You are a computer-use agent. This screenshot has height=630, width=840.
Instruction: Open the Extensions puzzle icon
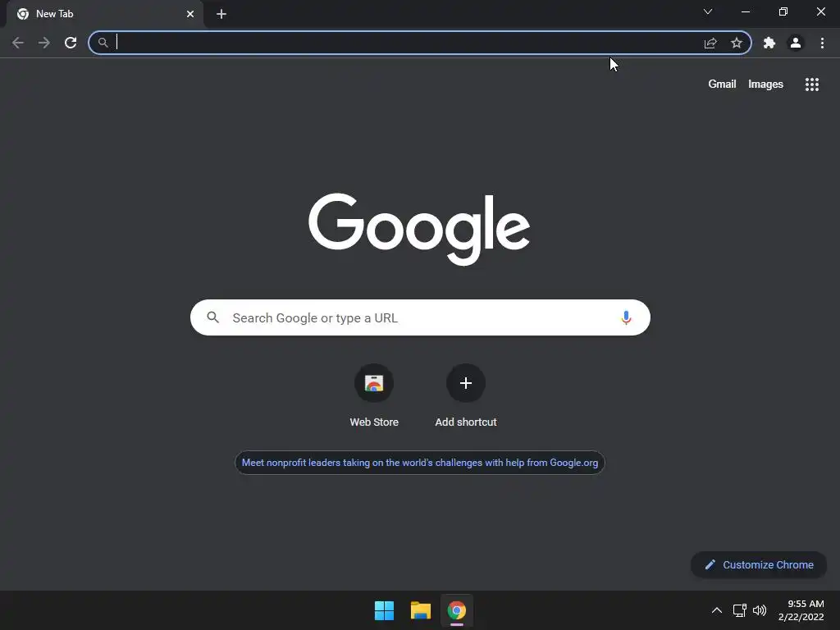tap(769, 43)
